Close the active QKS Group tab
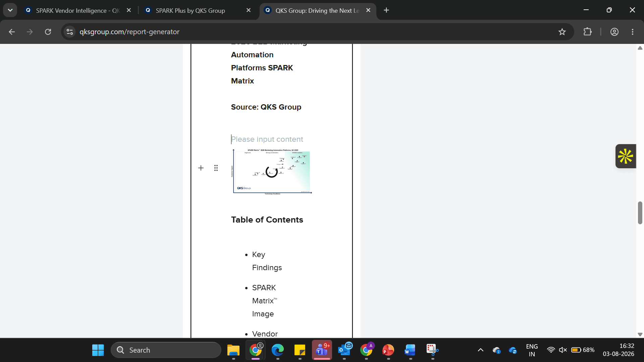 pyautogui.click(x=368, y=10)
